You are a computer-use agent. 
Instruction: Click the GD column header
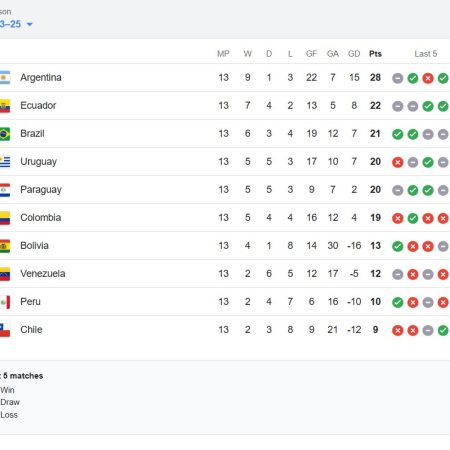coord(354,54)
